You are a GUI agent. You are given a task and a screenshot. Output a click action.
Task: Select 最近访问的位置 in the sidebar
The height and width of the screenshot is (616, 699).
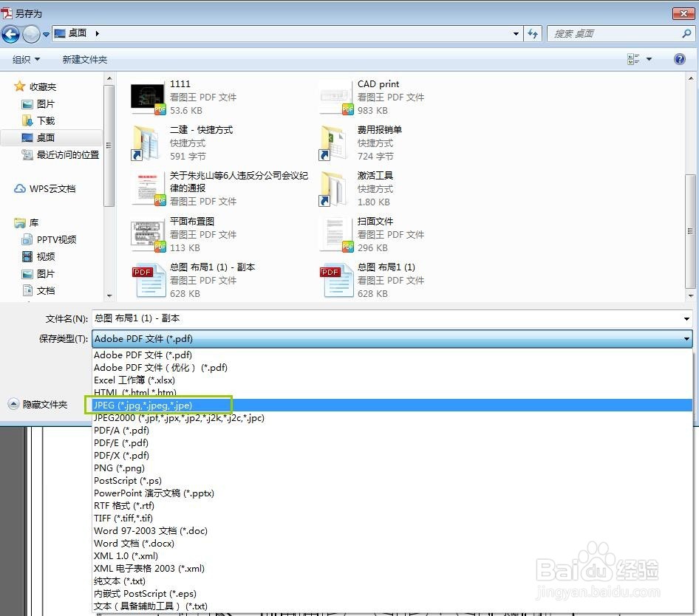point(61,154)
